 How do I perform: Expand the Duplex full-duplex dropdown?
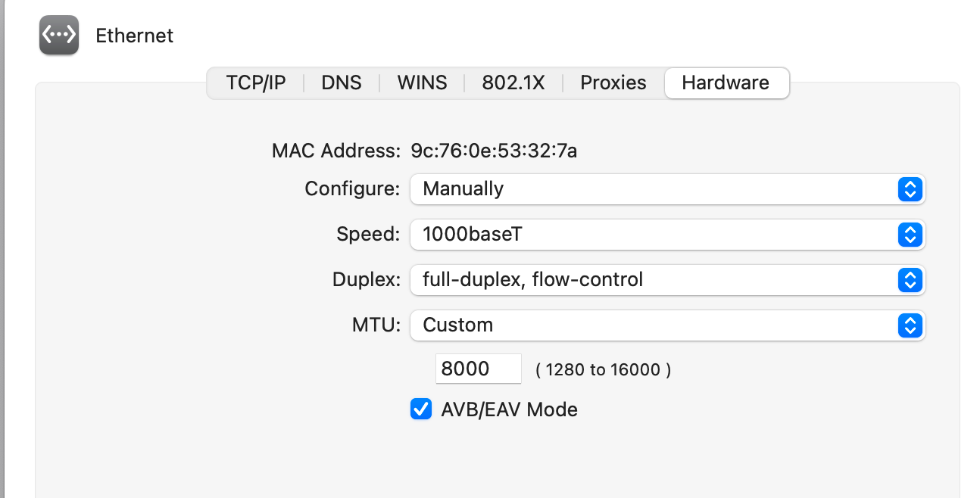(651, 280)
